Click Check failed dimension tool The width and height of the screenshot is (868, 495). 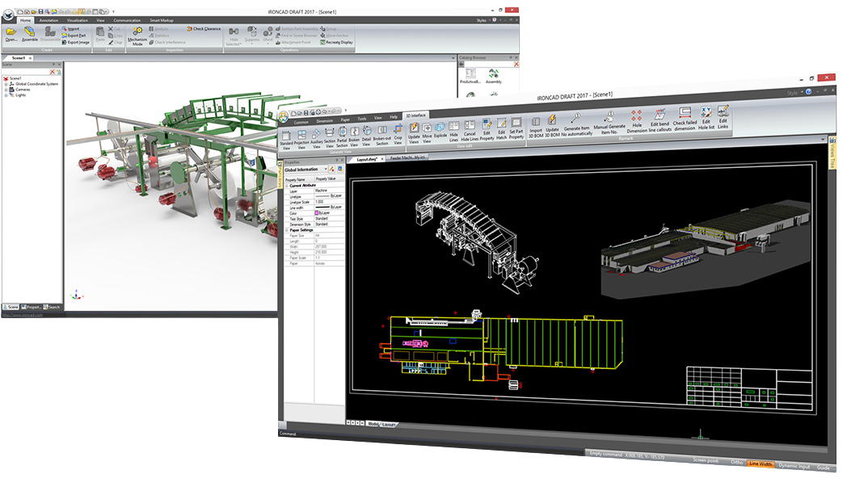tap(685, 119)
